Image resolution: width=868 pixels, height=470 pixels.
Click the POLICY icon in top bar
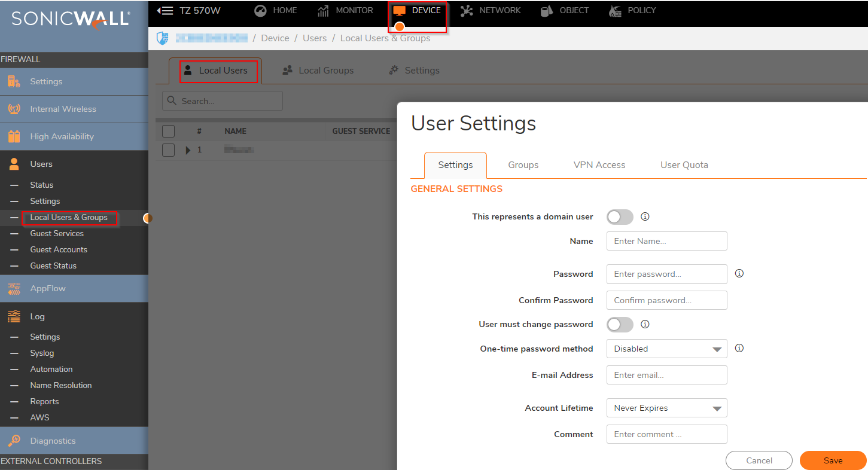[615, 11]
